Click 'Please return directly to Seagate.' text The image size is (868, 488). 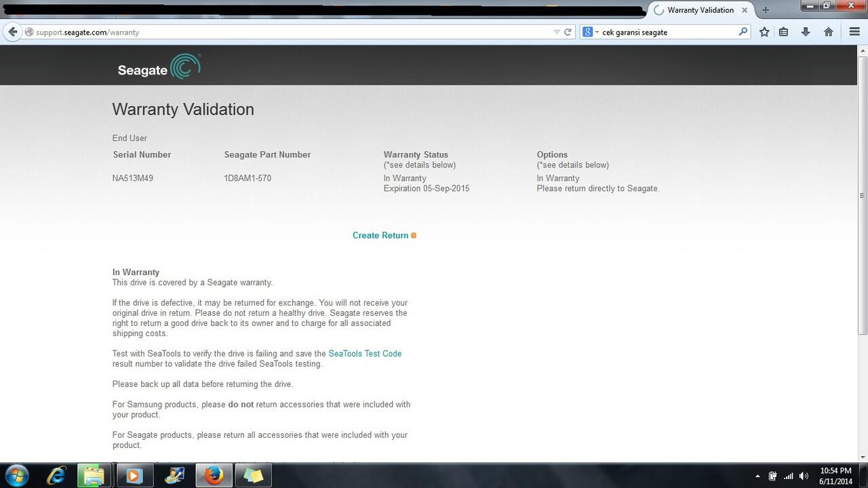click(x=598, y=188)
